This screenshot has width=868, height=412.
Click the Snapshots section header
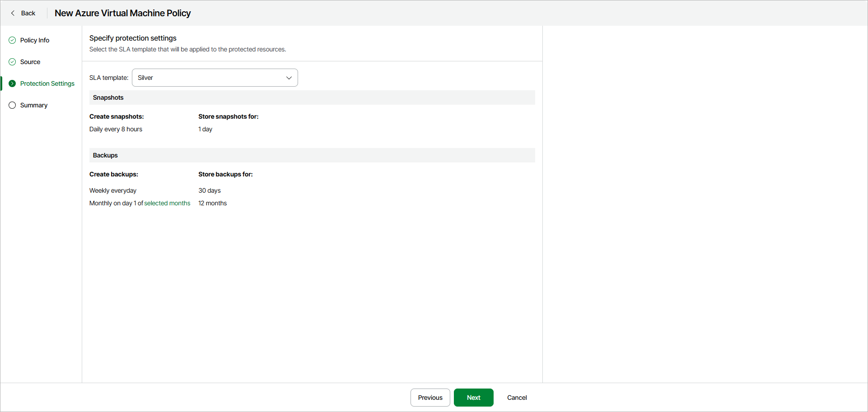tap(108, 97)
